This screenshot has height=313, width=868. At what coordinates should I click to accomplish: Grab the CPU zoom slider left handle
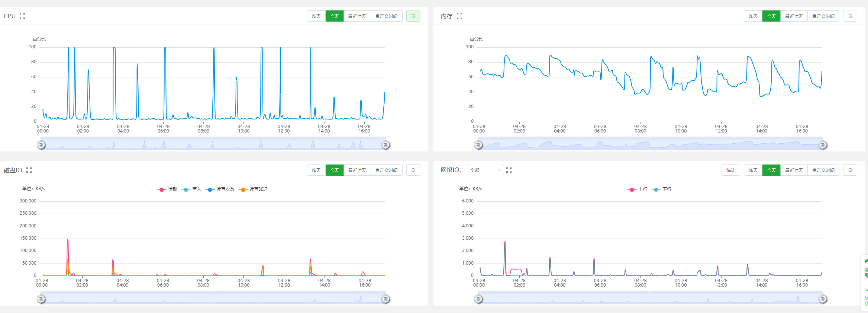41,145
